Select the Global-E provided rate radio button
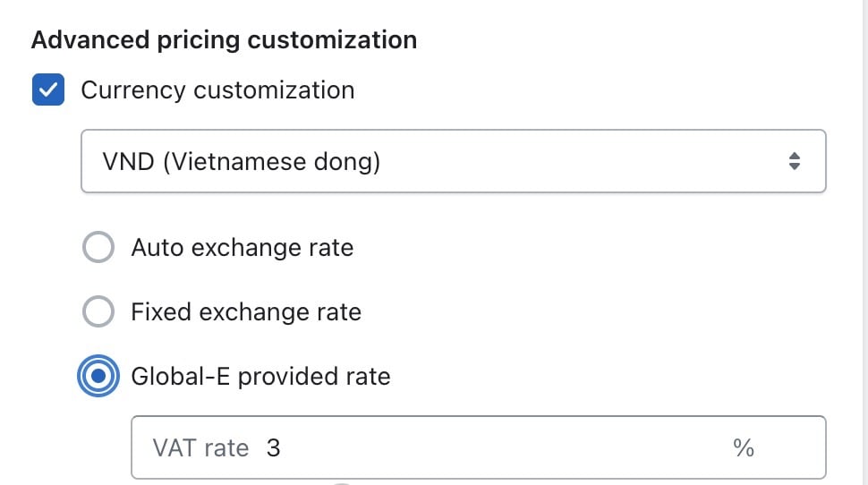 98,376
